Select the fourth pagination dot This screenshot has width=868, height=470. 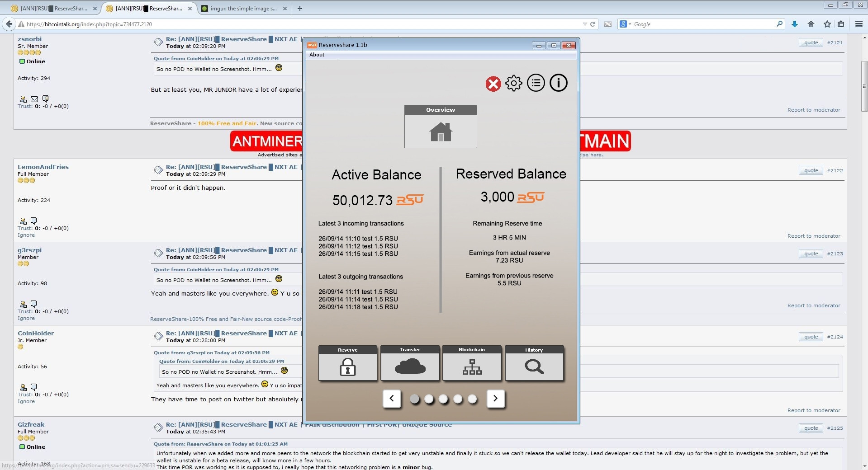(458, 399)
